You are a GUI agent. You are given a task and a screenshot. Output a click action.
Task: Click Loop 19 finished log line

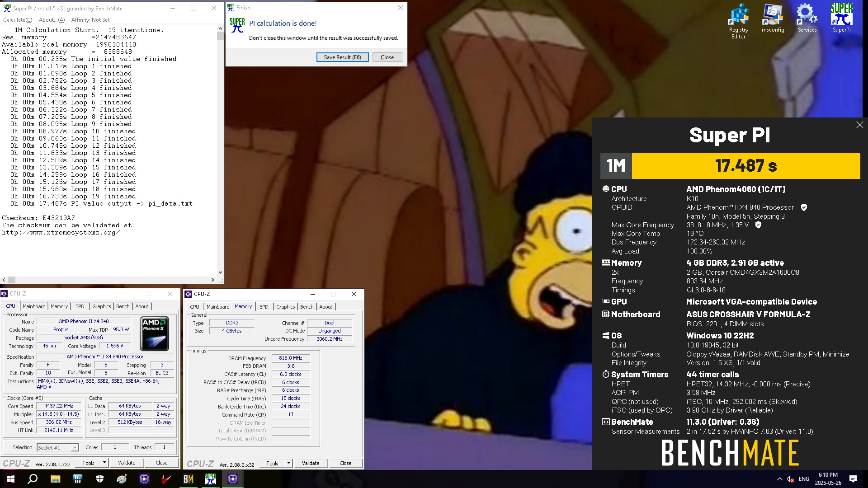tap(73, 197)
